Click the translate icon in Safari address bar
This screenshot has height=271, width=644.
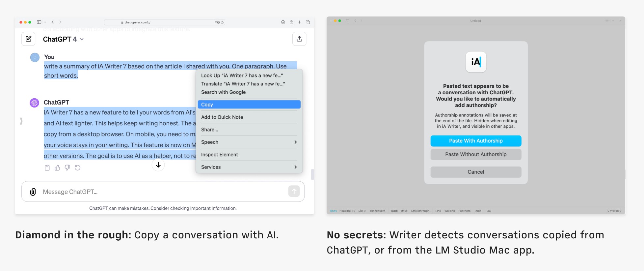[217, 22]
